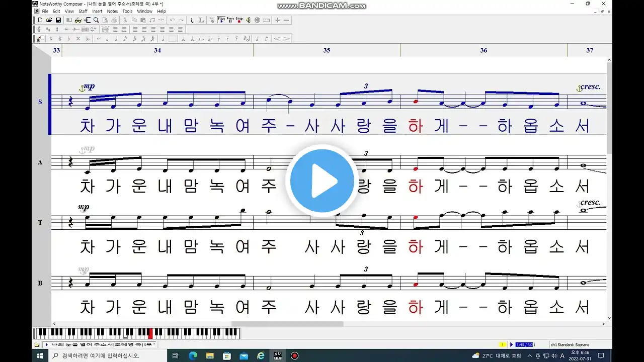Screen dimensions: 644x362
Task: Open lyrics editor with the L icon
Action: click(x=201, y=20)
